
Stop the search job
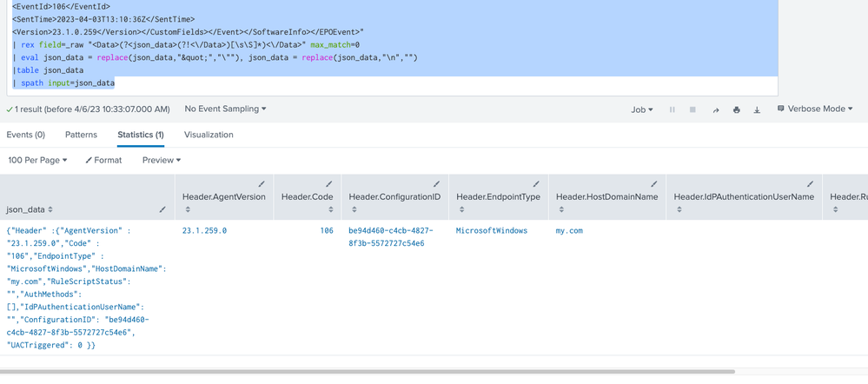[692, 110]
